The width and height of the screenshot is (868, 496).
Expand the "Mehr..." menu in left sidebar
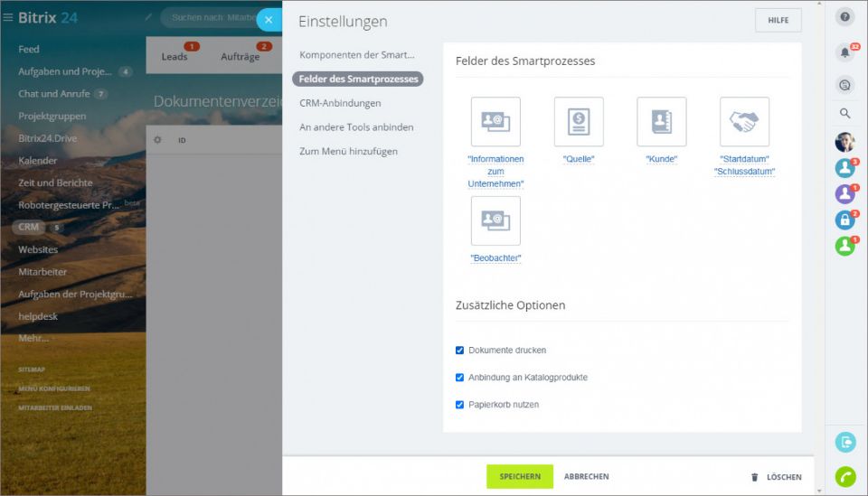coord(33,339)
